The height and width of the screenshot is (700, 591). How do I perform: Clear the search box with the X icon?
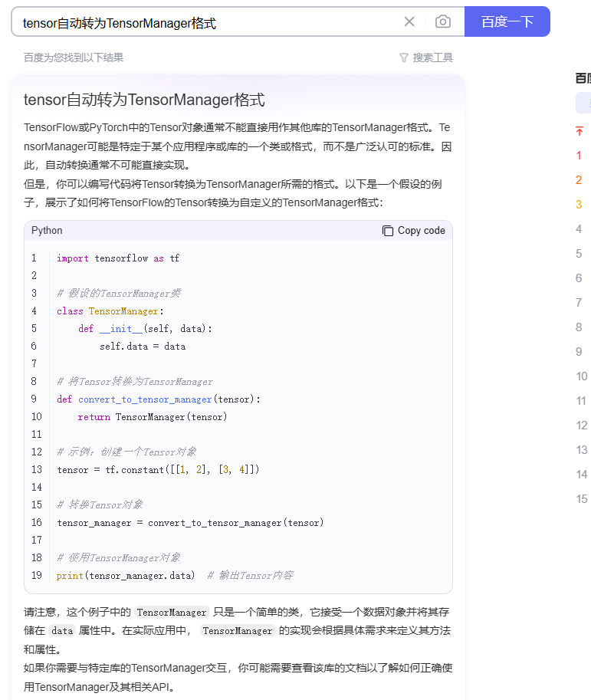tap(409, 22)
